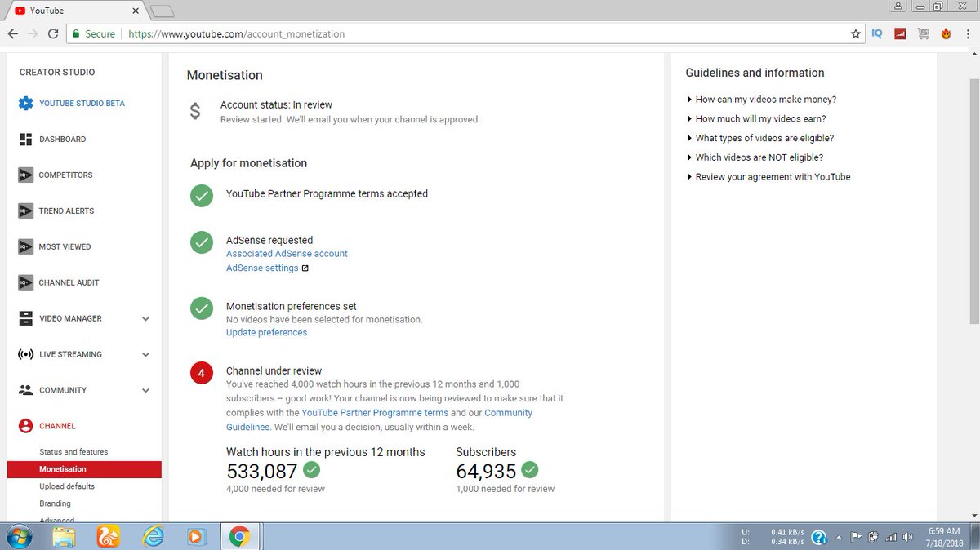Open YouTube Partner Programme terms link
980x550 pixels.
coord(375,413)
